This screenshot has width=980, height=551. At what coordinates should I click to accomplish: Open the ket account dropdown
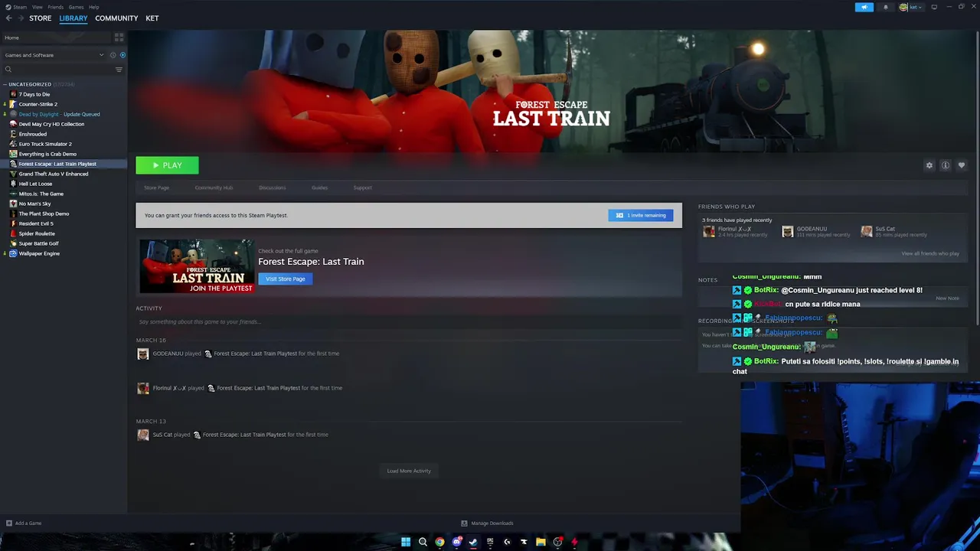point(910,7)
